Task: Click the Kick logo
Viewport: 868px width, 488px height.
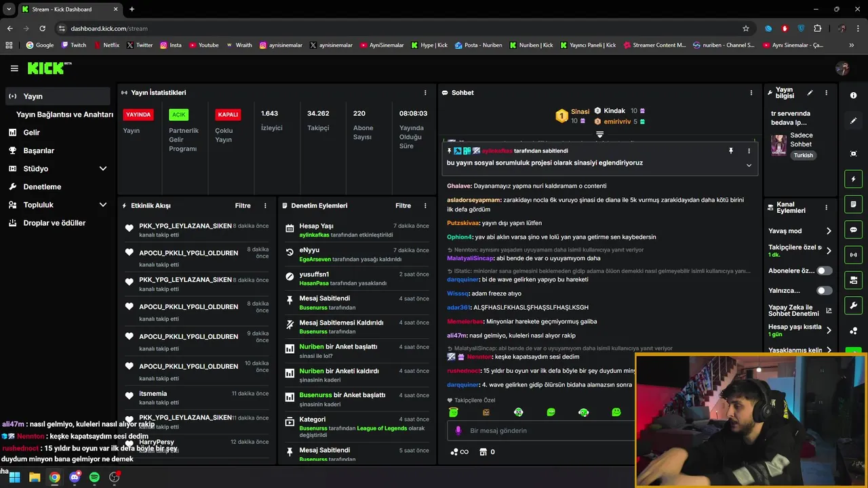Action: pos(49,68)
